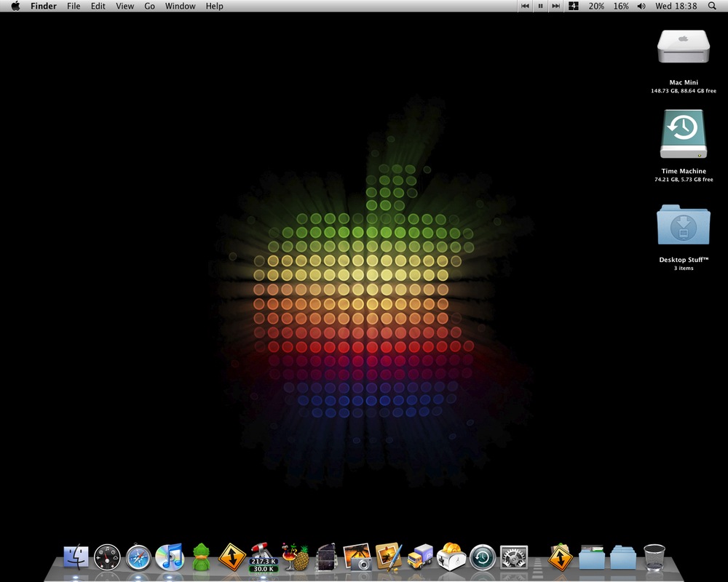This screenshot has height=582, width=728.
Task: Open the toaster icon in the dock
Action: 451,557
